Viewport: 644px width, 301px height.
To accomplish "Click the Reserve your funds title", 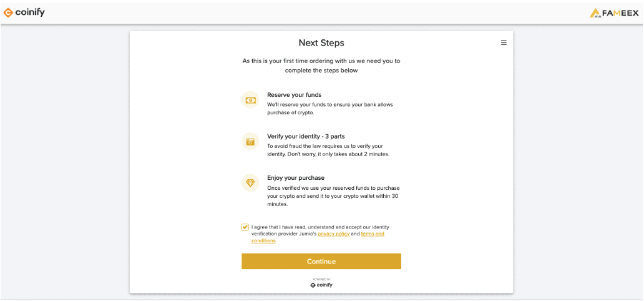I will [x=295, y=95].
